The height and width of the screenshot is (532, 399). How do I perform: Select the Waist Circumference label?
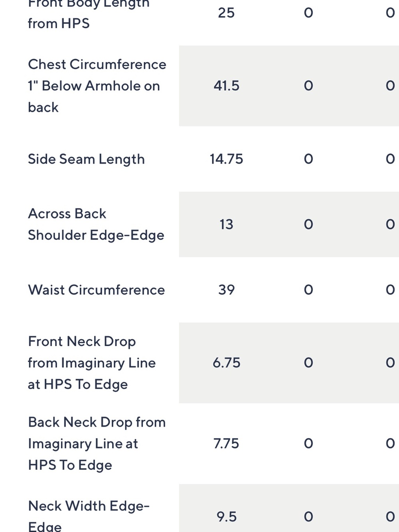click(96, 290)
